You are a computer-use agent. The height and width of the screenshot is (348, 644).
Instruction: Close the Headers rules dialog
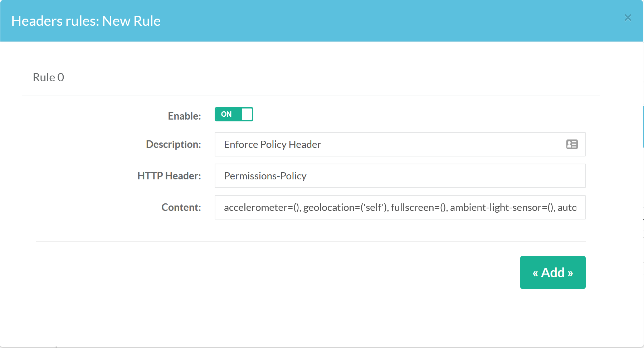point(628,18)
